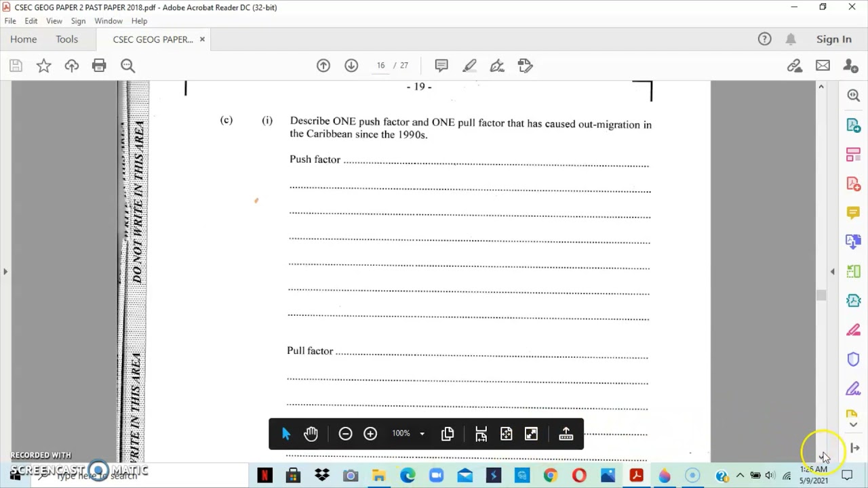Viewport: 868px width, 488px height.
Task: Open the Protect shield tool in the right pane
Action: point(854,359)
